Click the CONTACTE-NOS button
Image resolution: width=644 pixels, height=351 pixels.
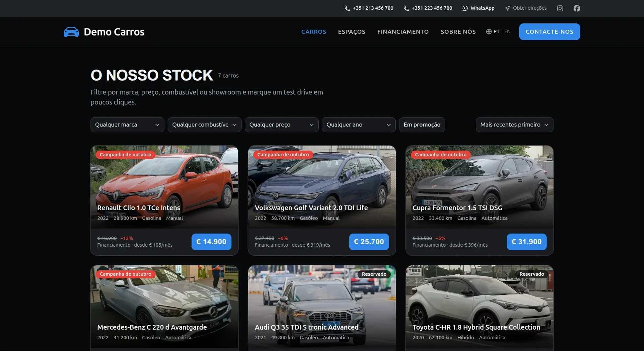[550, 32]
